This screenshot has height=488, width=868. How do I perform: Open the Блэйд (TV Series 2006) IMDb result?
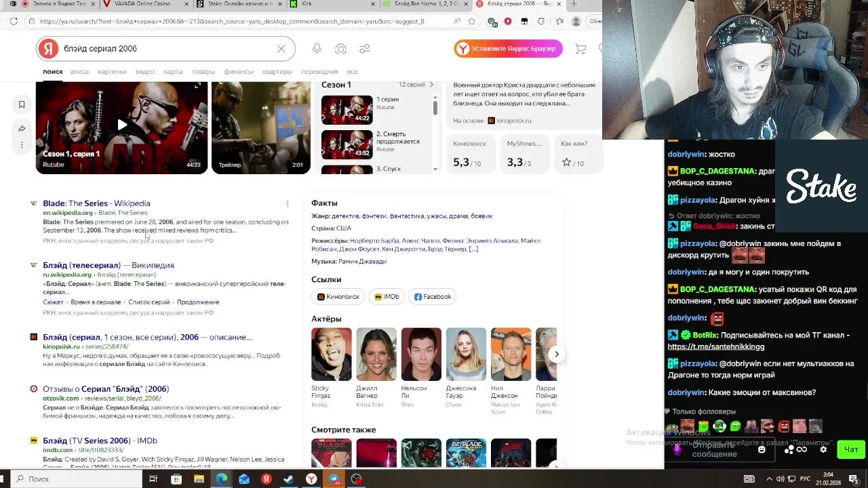point(100,441)
